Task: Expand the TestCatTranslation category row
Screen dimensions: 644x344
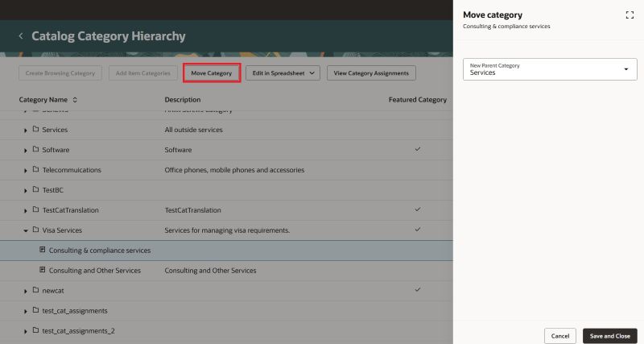Action: pyautogui.click(x=26, y=211)
